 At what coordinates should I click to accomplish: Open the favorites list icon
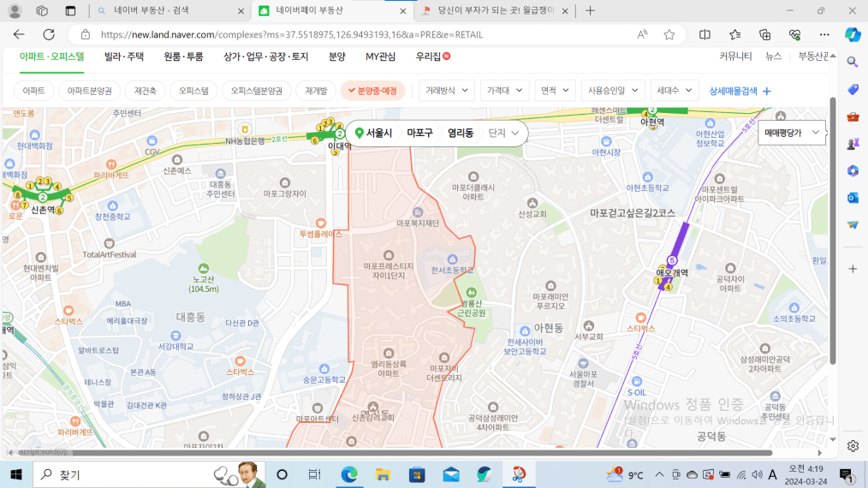(x=735, y=34)
